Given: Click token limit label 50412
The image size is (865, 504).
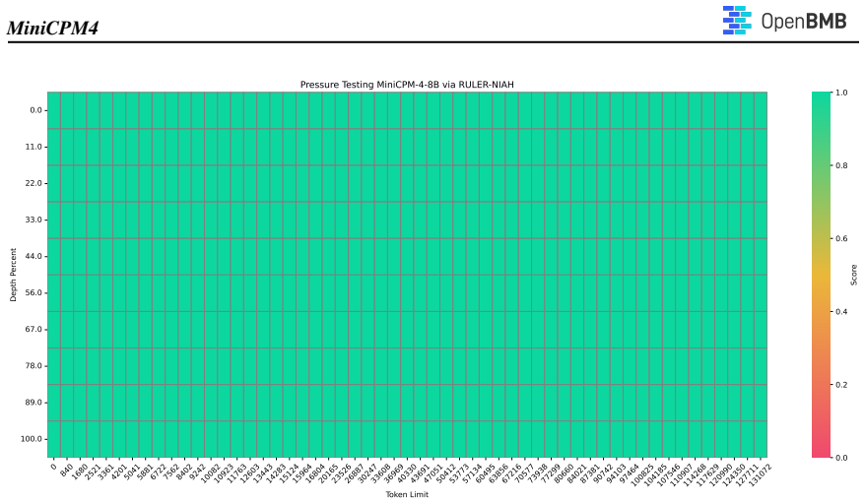Looking at the screenshot, I should pos(443,472).
